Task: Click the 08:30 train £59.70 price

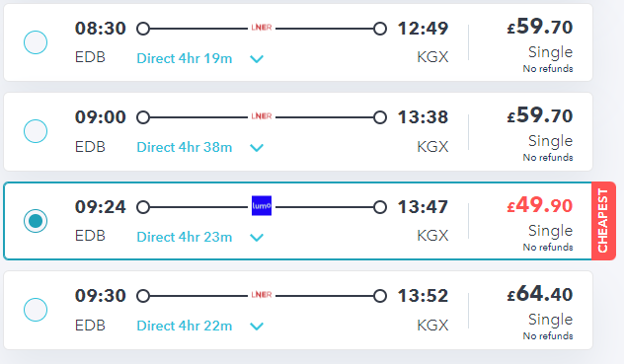Action: (540, 27)
